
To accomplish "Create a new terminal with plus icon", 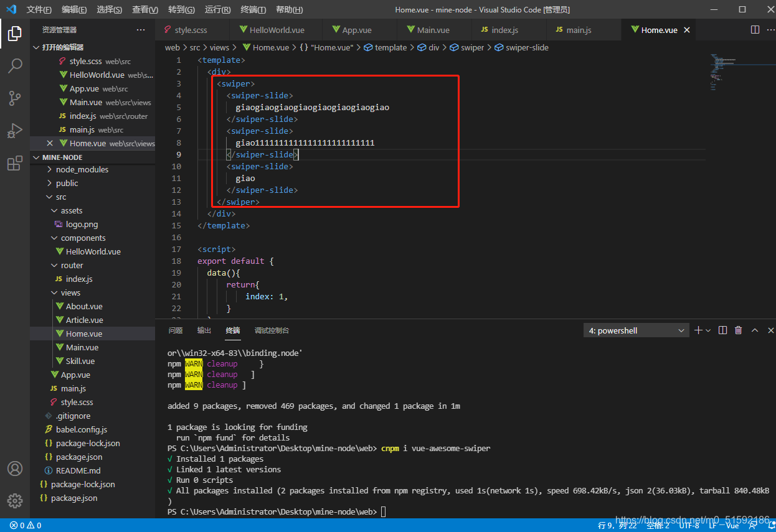I will click(698, 330).
